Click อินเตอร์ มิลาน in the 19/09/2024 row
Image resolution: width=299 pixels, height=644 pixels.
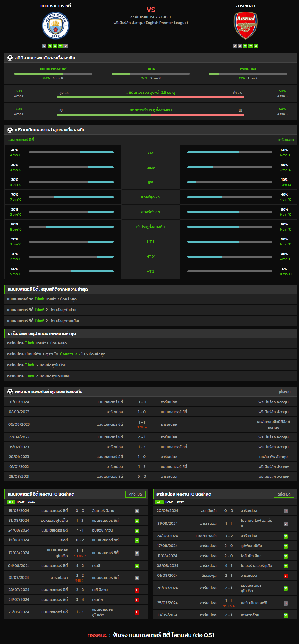point(103,511)
